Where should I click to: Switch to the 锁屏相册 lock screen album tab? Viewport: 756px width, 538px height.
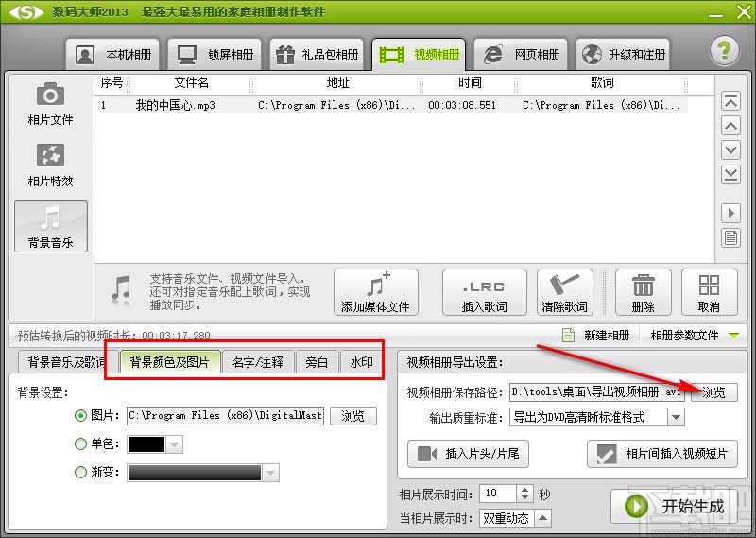(x=215, y=55)
